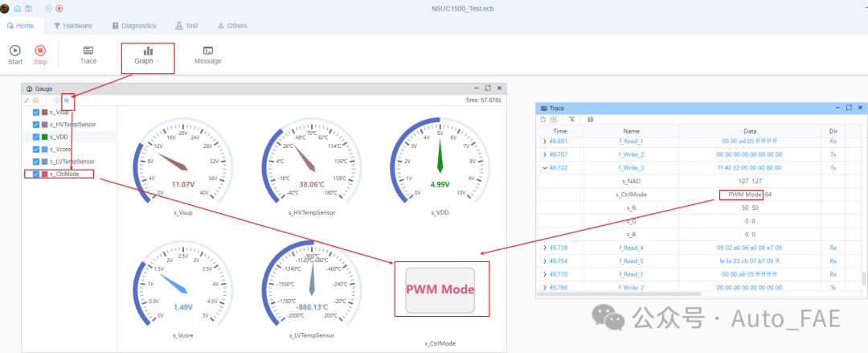Click the home icon in the title bar

[x=17, y=8]
